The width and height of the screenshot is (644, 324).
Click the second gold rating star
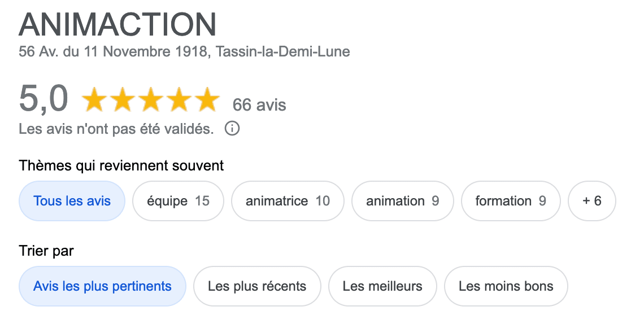pyautogui.click(x=123, y=100)
